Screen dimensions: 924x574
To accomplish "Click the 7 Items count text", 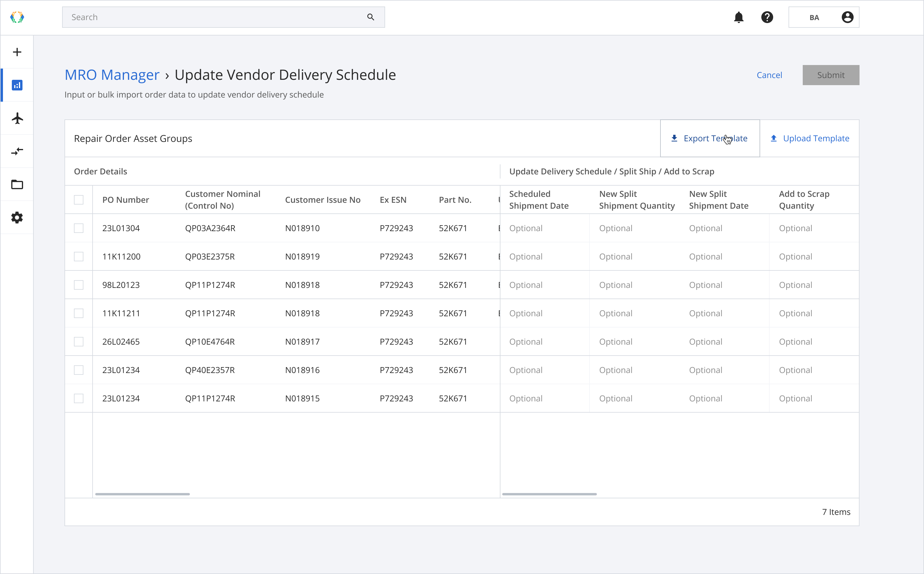I will click(836, 512).
